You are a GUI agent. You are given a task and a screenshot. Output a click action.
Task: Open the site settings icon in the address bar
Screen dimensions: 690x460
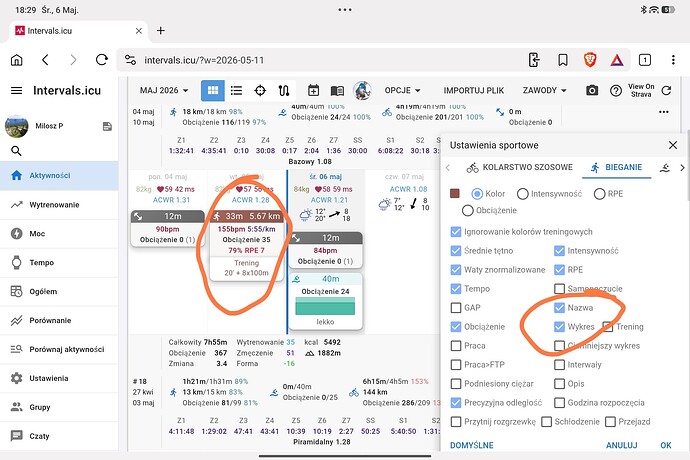[x=130, y=60]
